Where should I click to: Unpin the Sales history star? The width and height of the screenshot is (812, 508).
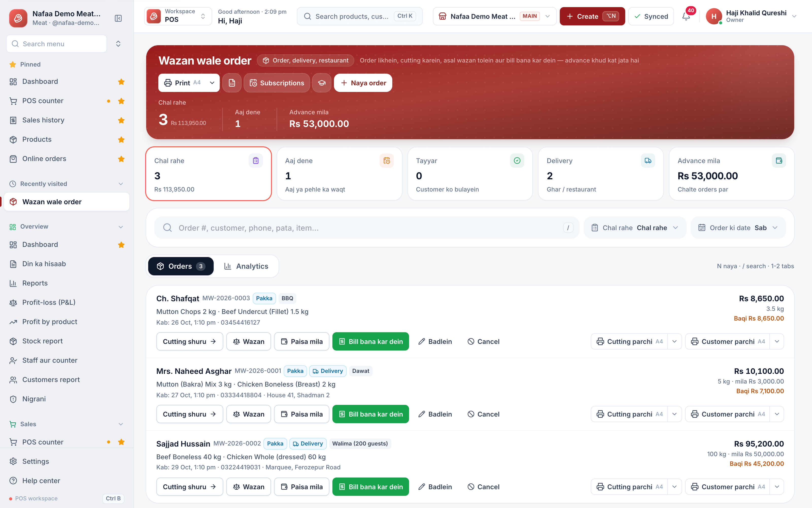pyautogui.click(x=122, y=120)
